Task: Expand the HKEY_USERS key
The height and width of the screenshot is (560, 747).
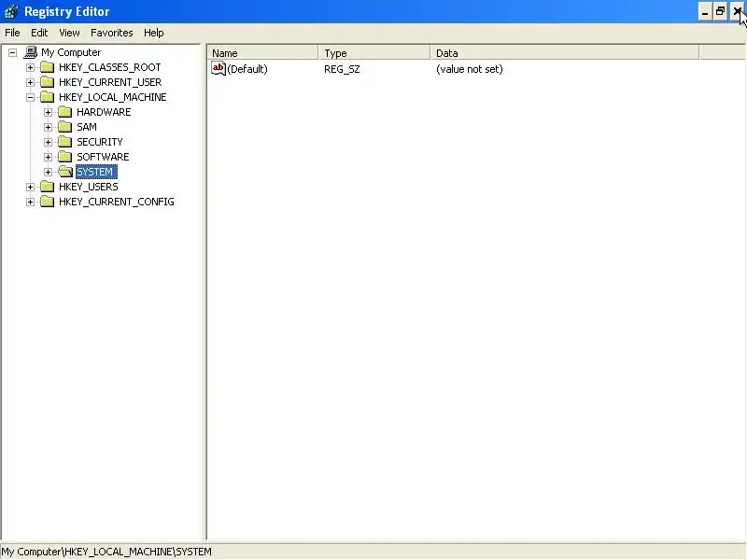Action: coord(31,188)
